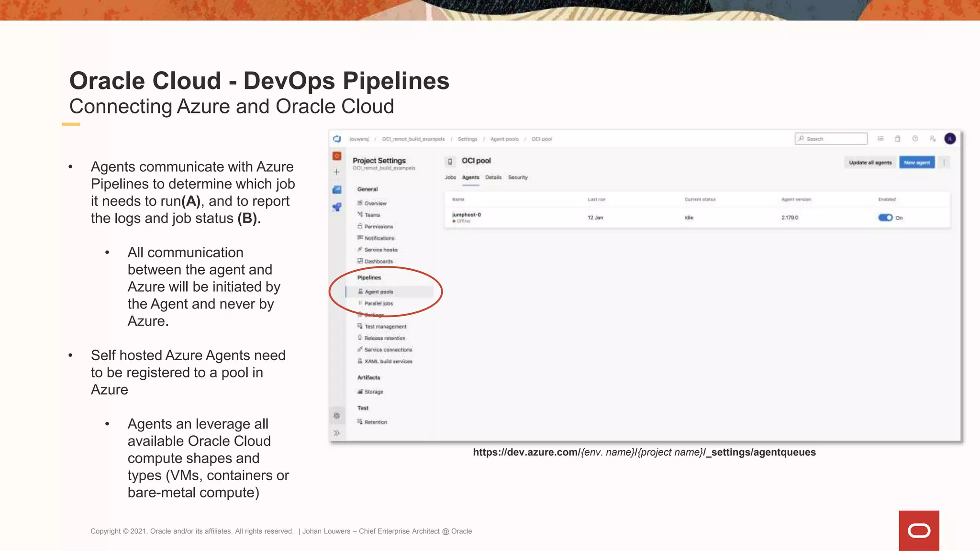Open Release retention settings

point(385,338)
